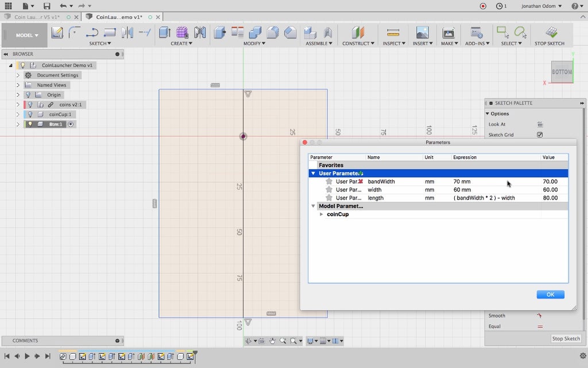Image resolution: width=588 pixels, height=368 pixels.
Task: Click Stop Sketch button in Sketch Palette
Action: tap(566, 339)
